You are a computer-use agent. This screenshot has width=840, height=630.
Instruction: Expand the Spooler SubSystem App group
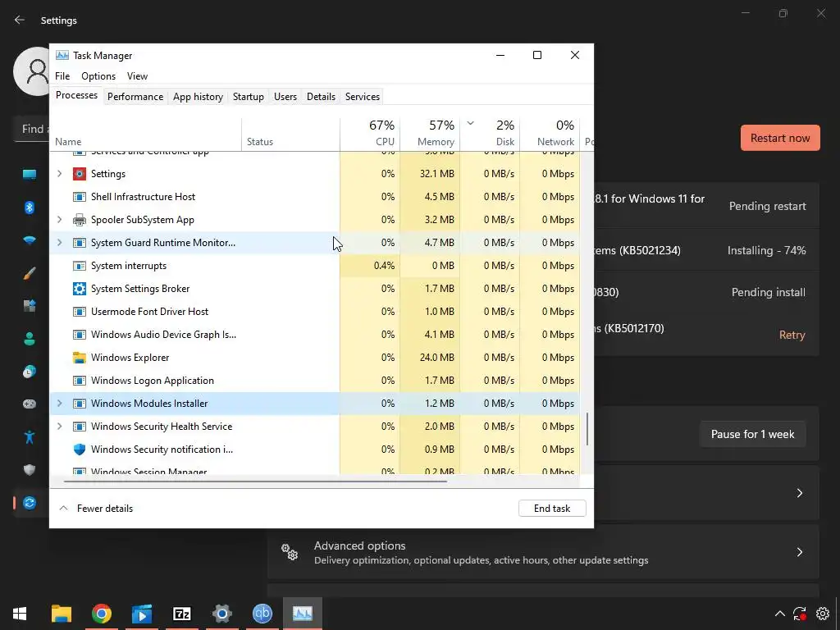pyautogui.click(x=59, y=220)
